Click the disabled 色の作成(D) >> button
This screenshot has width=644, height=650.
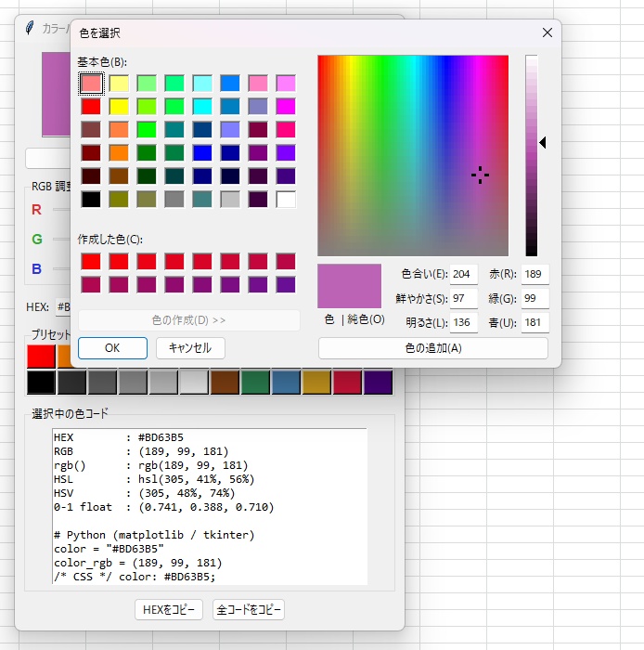coord(189,320)
